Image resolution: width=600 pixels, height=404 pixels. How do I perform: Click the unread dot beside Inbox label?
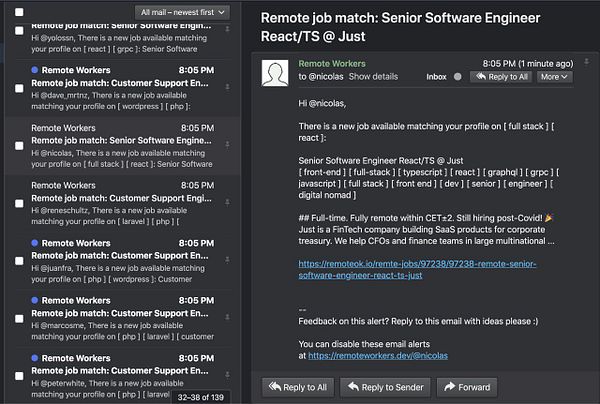458,76
